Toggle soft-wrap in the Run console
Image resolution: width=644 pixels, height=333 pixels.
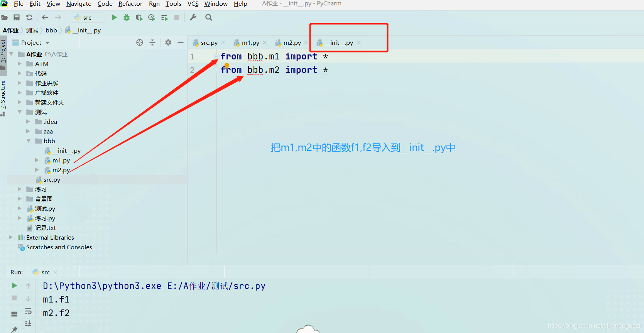28,311
